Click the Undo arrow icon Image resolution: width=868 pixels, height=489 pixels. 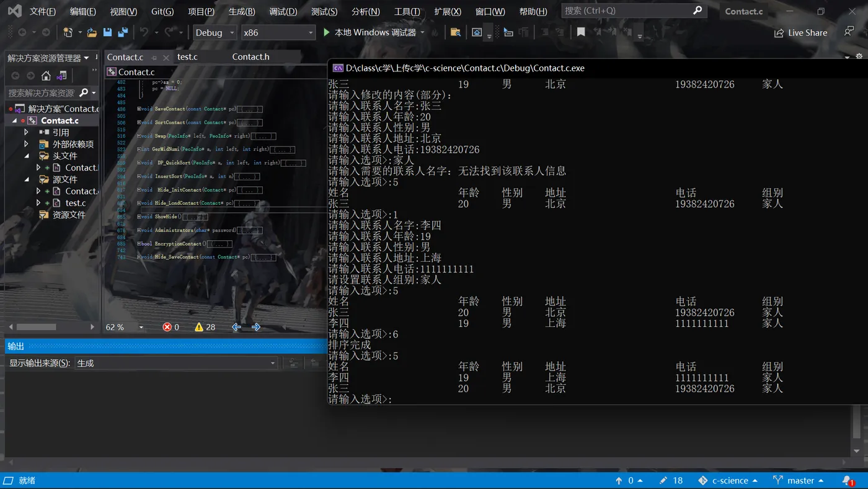(144, 32)
